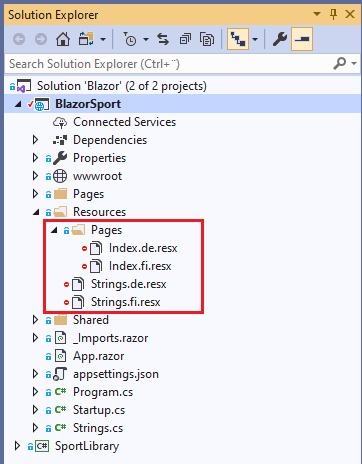
Task: Expand the _Imports.razor node
Action: tap(35, 338)
